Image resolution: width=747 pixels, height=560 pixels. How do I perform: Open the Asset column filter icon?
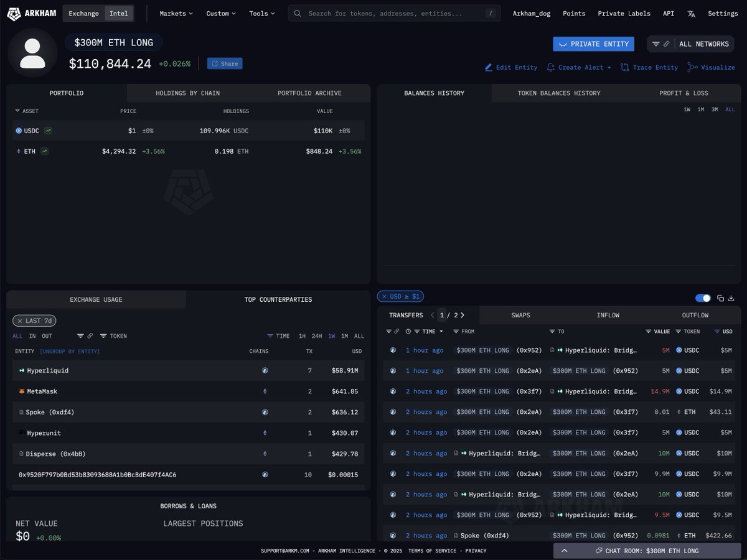[17, 111]
